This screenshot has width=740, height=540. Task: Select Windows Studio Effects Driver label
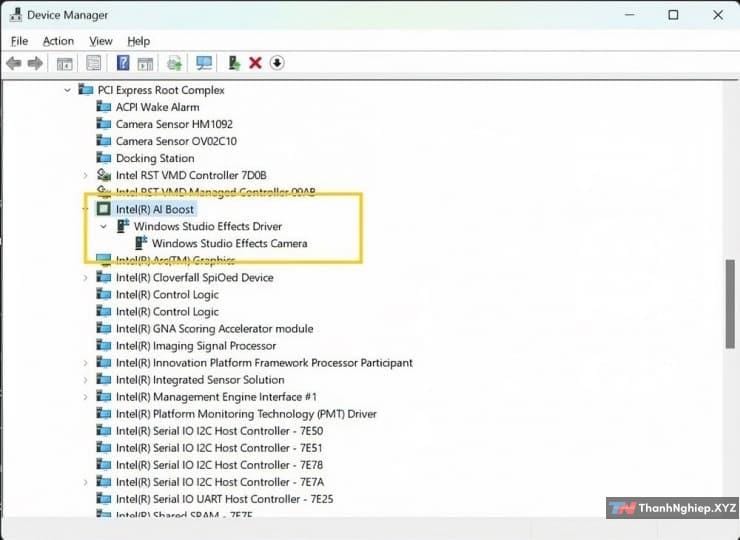(x=208, y=226)
